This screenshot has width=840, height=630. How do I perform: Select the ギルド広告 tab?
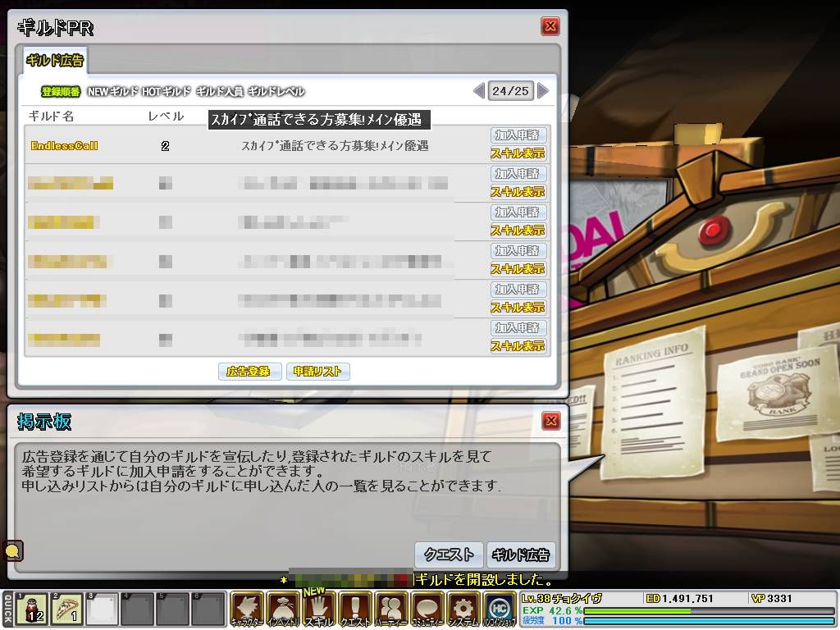click(55, 60)
